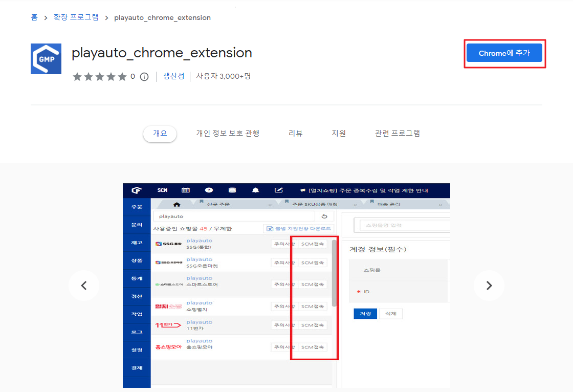Click the pencil edit icon in top bar
This screenshot has width=573, height=392.
(279, 190)
